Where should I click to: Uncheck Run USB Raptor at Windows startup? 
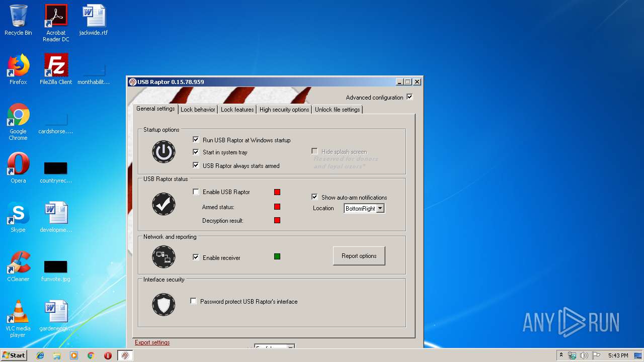[196, 139]
